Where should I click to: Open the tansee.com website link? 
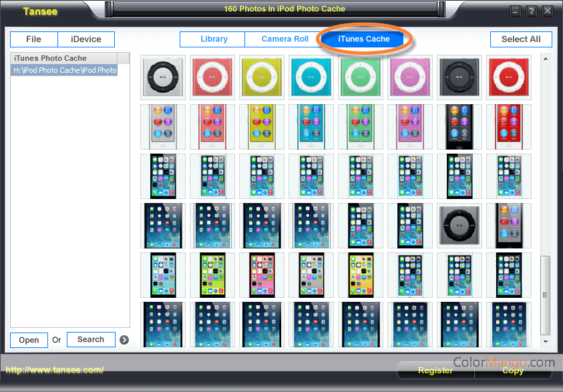tap(55, 370)
